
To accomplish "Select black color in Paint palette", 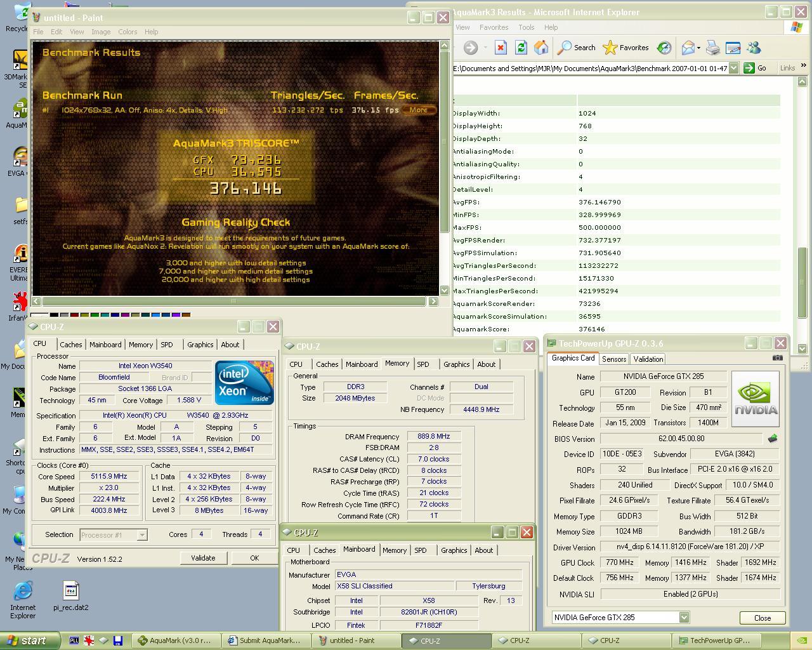I will click(x=54, y=314).
